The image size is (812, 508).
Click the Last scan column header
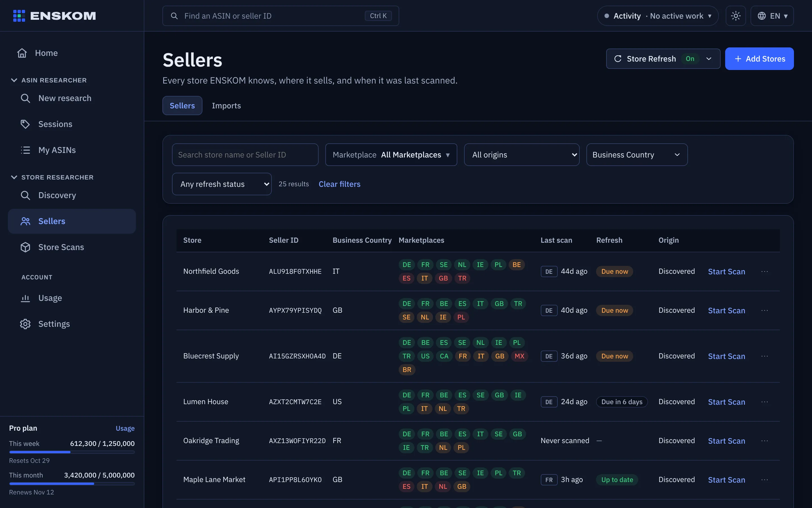pos(556,240)
